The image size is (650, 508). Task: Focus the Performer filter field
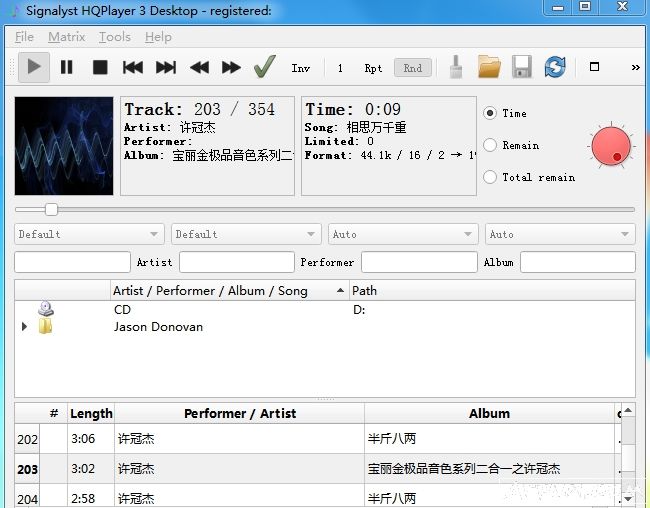(419, 262)
